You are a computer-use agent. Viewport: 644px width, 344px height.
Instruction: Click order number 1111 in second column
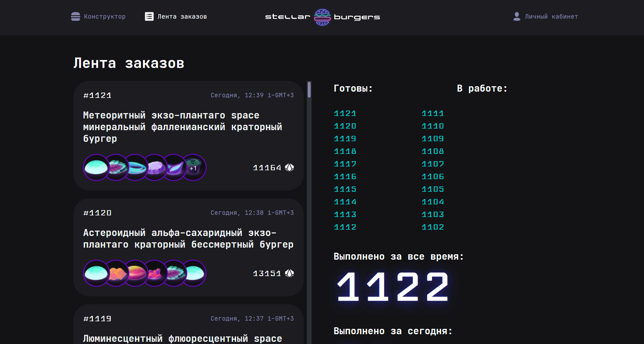(433, 113)
